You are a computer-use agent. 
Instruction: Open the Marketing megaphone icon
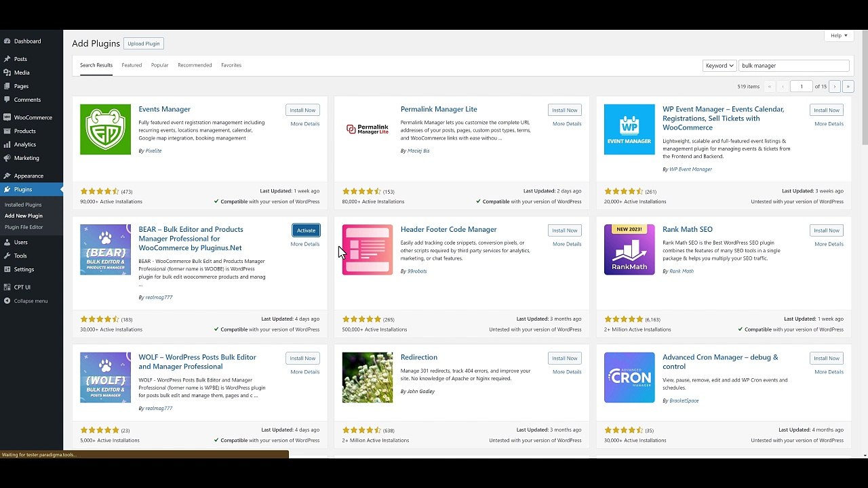click(x=7, y=158)
